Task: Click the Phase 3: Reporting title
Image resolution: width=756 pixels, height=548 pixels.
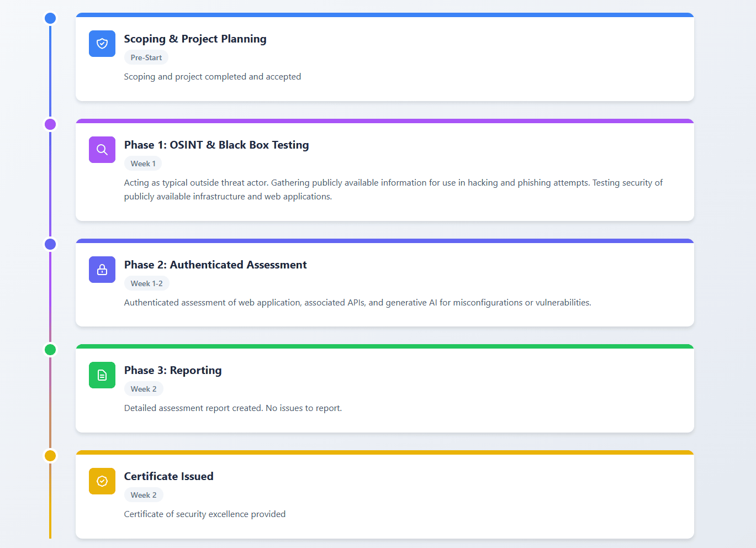Action: pyautogui.click(x=173, y=370)
